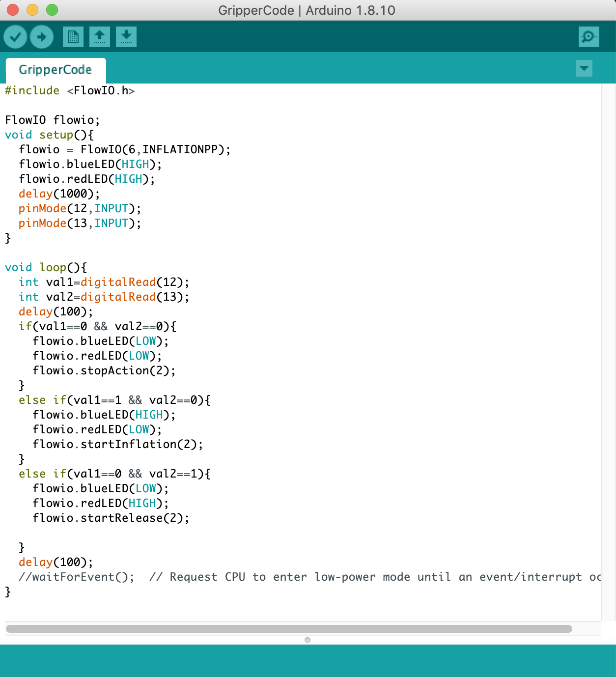Create a new sketch from the toolbar
Viewport: 616px width, 677px height.
point(73,37)
